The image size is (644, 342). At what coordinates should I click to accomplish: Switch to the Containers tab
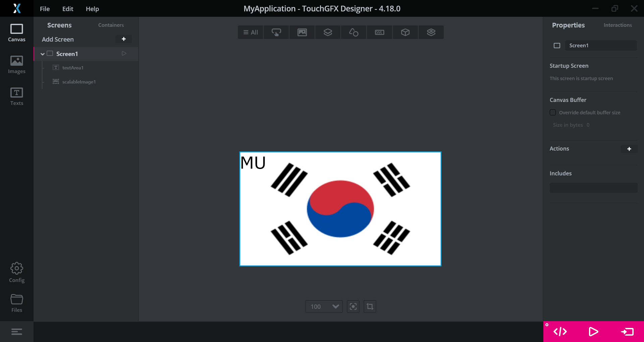tap(111, 25)
